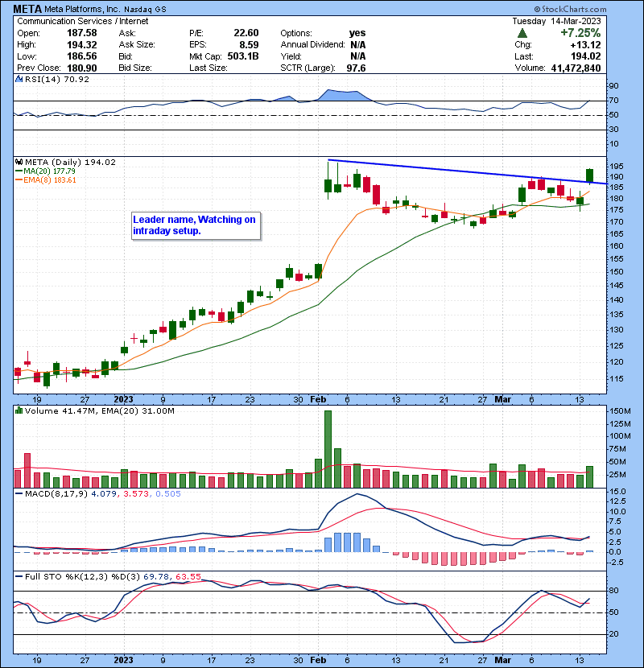Select the MA(20) 177.79 legend

tap(46, 171)
